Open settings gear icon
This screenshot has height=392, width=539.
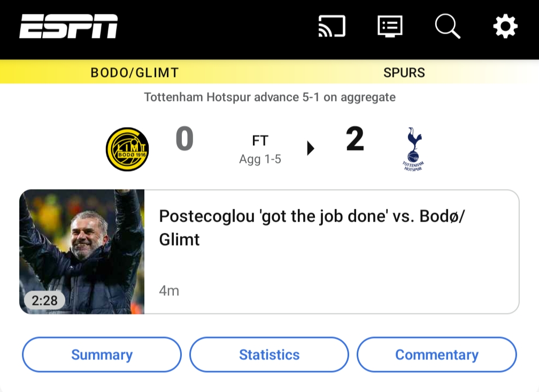(505, 26)
